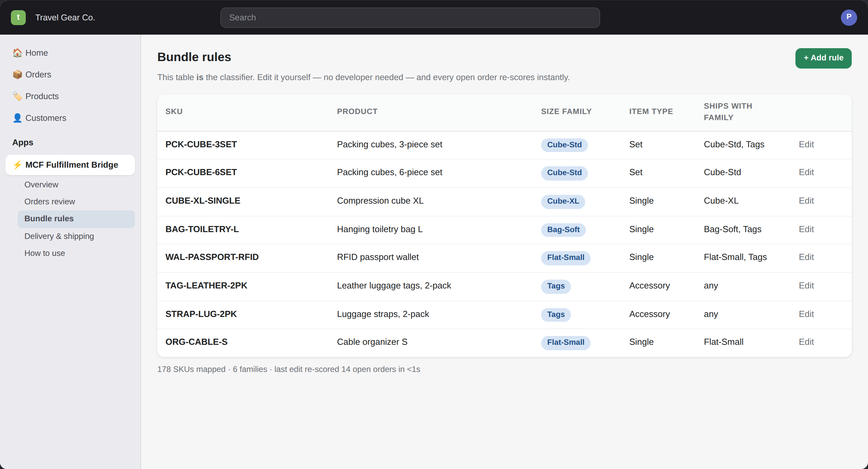Image resolution: width=868 pixels, height=469 pixels.
Task: Click Cube-Std badge for PCK-CUBE-6SET
Action: [564, 173]
